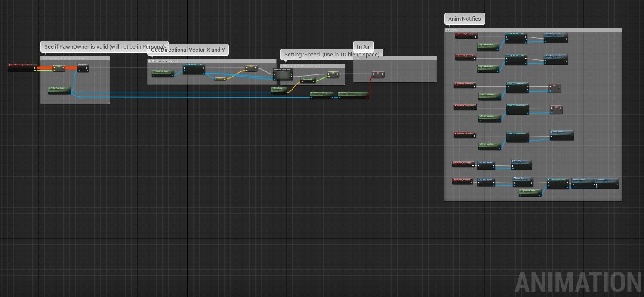Select the Is Valid node
644x297 pixels.
coord(83,68)
